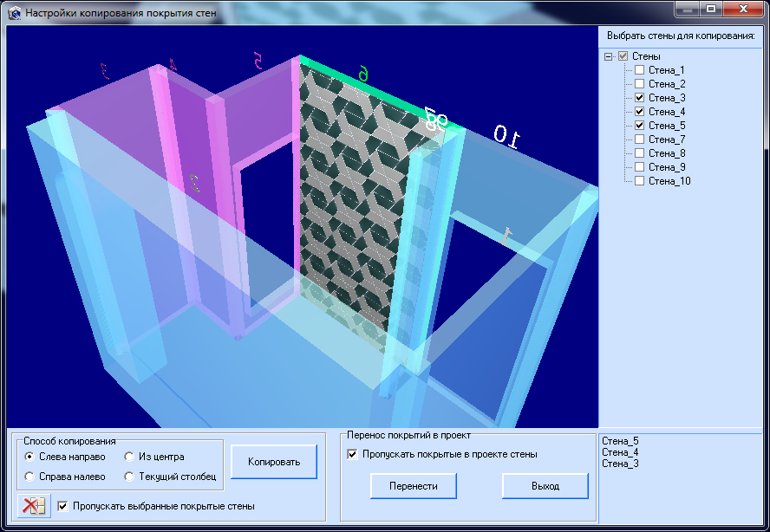
Task: Select Стена_5 in the selected list
Action: [x=620, y=441]
